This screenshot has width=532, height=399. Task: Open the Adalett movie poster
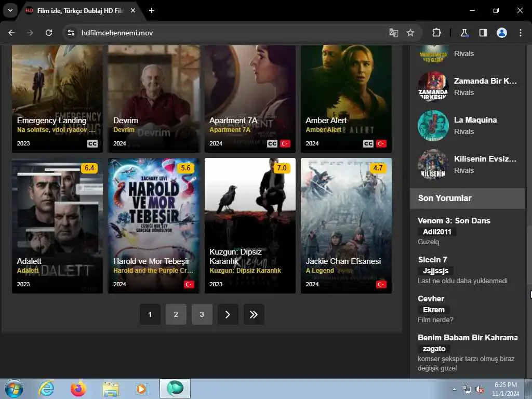[57, 225]
